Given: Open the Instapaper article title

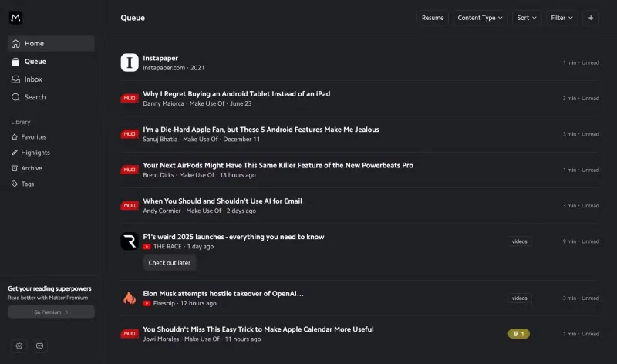Looking at the screenshot, I should (x=160, y=58).
